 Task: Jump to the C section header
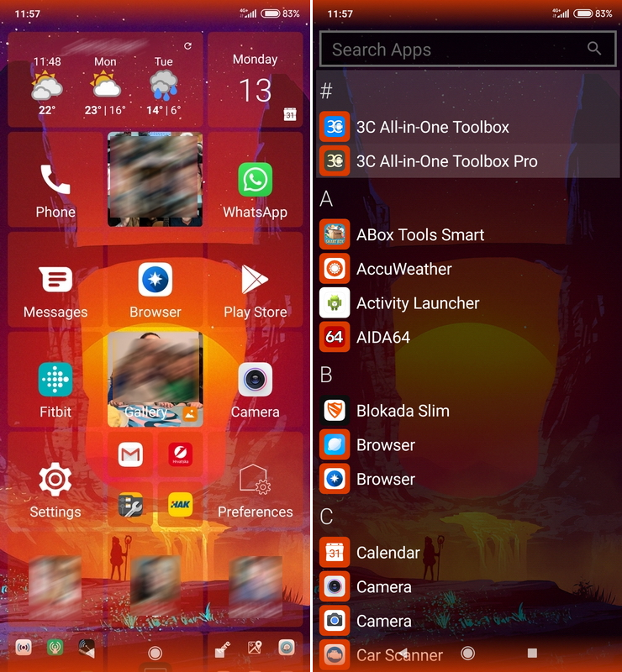[326, 517]
